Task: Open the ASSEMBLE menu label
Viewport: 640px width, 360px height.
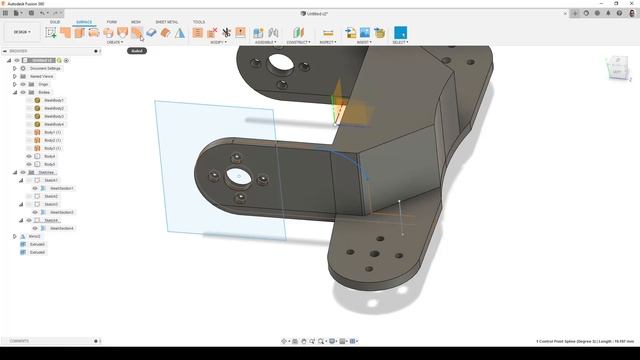Action: pyautogui.click(x=266, y=42)
